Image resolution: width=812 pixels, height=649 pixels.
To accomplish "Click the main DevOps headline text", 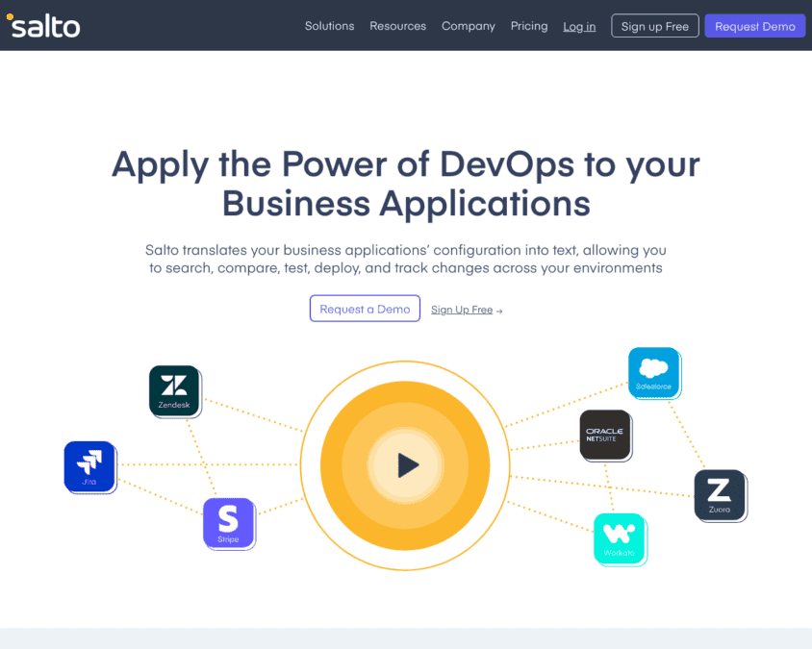I will 405,184.
